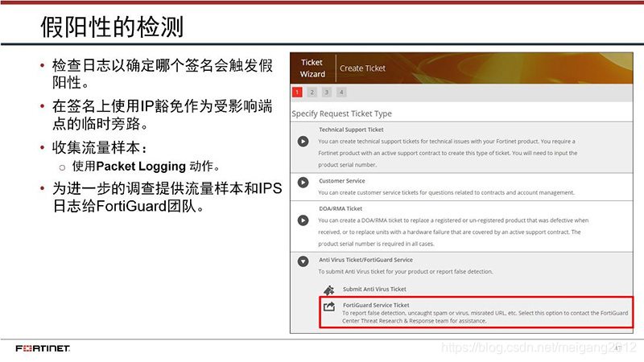Click the Fortinet logo in footer
The width and height of the screenshot is (644, 362).
(x=43, y=348)
